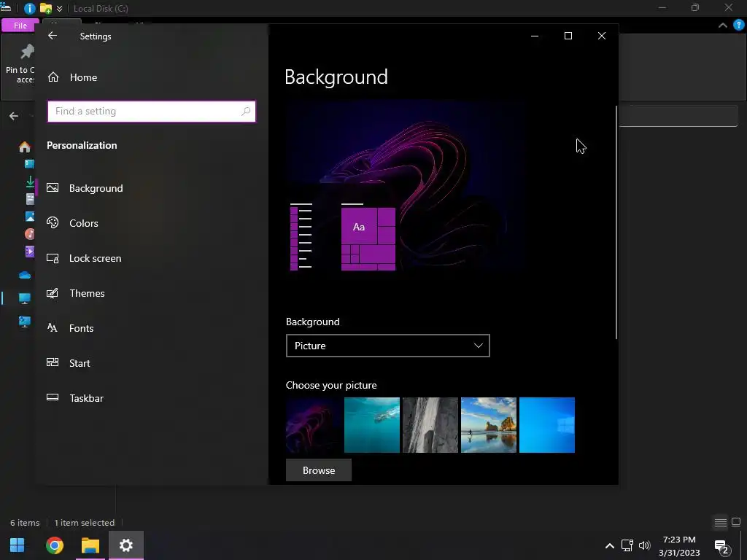Go back using the Settings back arrow

[53, 36]
